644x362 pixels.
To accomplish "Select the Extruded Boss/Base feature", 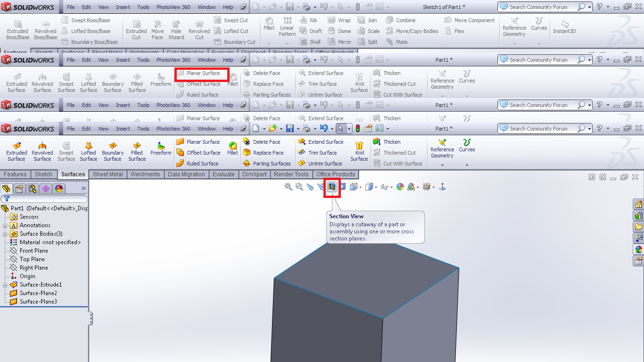I will click(x=17, y=31).
